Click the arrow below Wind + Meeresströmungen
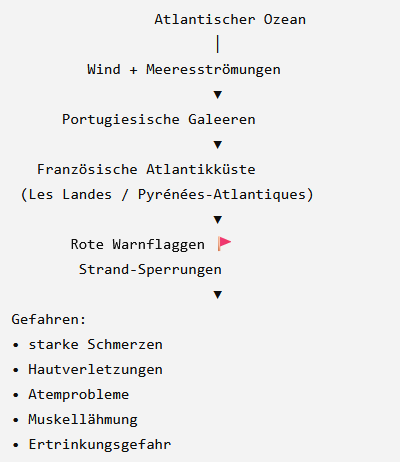Image resolution: width=400 pixels, height=462 pixels. click(x=218, y=95)
